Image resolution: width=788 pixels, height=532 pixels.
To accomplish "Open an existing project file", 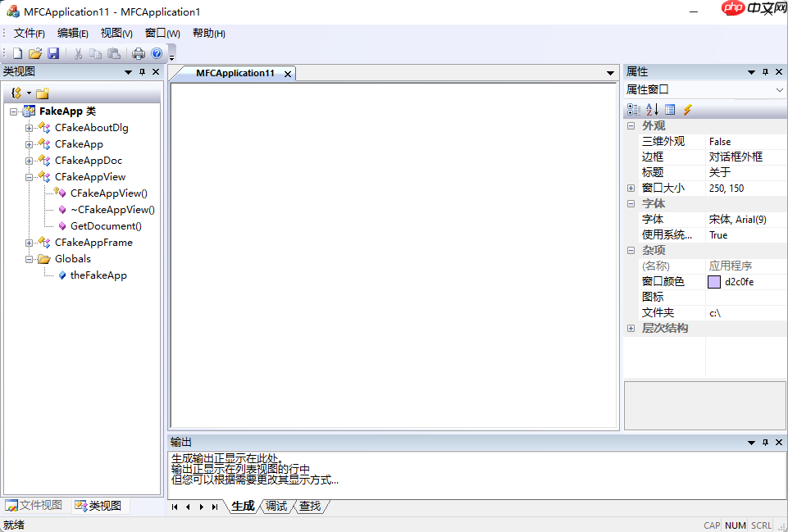I will pyautogui.click(x=35, y=52).
